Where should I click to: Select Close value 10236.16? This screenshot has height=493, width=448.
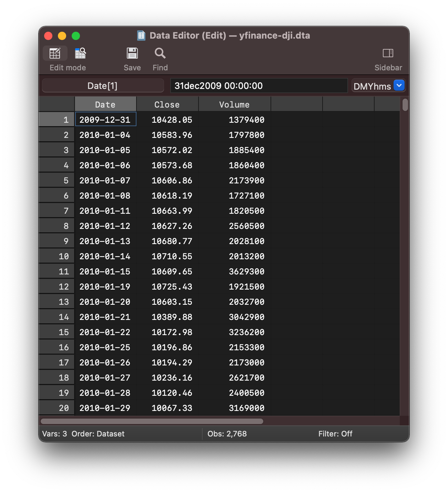(168, 378)
